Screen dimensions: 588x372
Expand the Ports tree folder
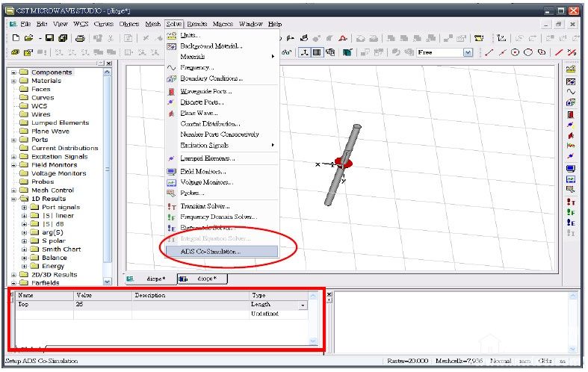pyautogui.click(x=13, y=140)
